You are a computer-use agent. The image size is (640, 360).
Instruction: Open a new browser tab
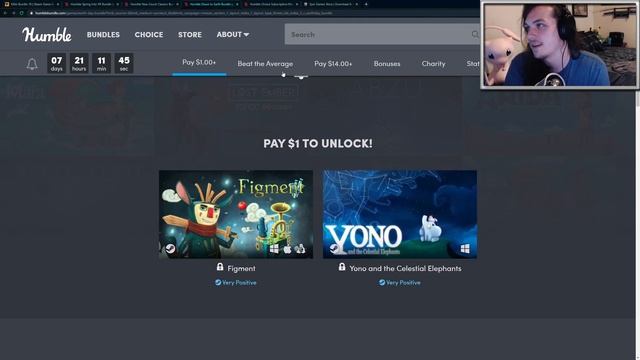[366, 4]
